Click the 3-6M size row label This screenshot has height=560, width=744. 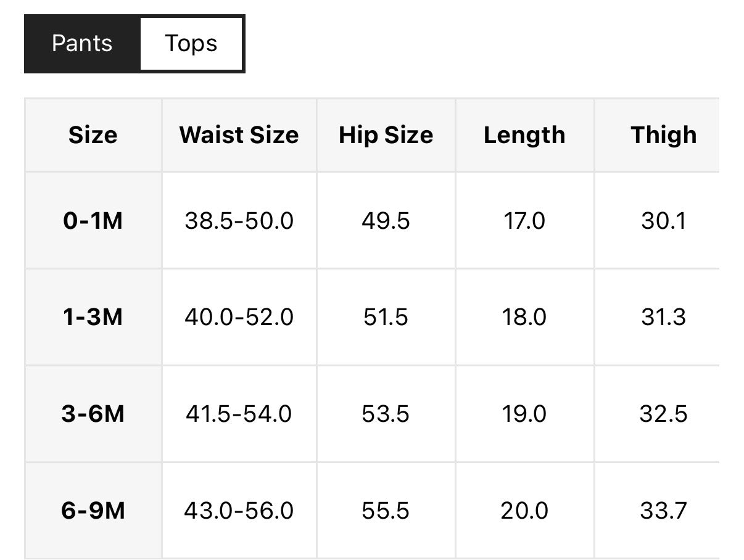point(93,414)
